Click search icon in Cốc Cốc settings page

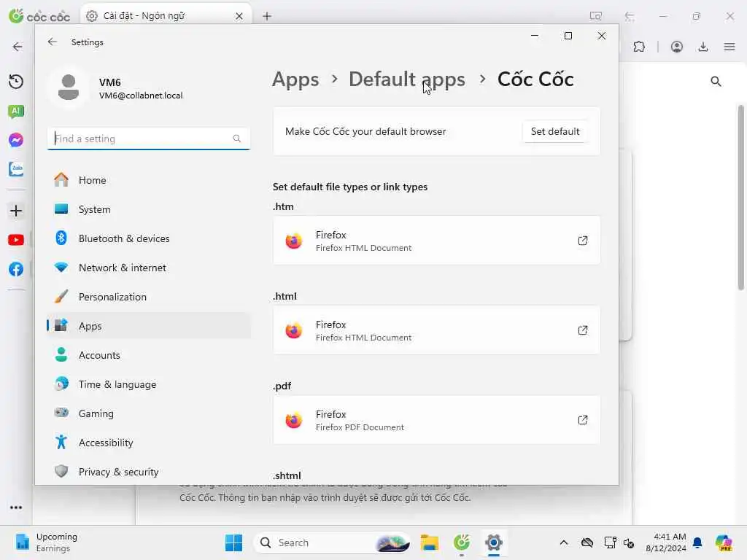click(x=716, y=82)
